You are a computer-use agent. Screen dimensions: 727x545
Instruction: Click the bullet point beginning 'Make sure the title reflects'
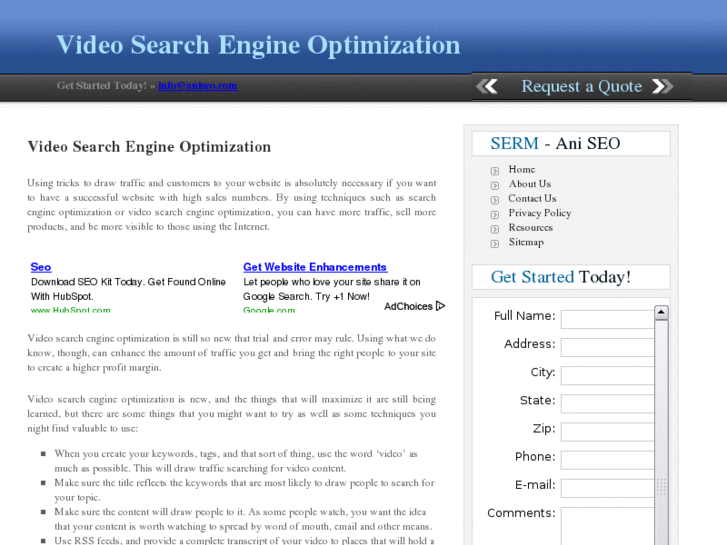click(x=244, y=490)
